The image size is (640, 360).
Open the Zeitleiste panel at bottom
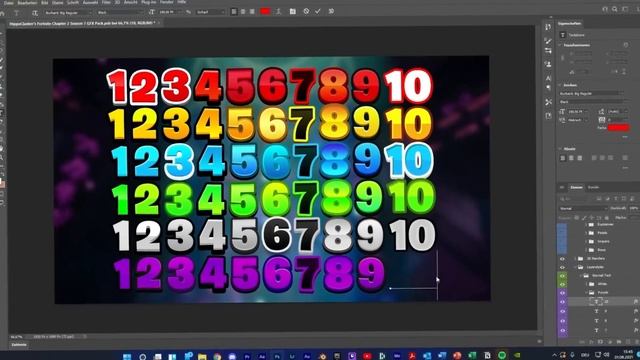coord(19,345)
